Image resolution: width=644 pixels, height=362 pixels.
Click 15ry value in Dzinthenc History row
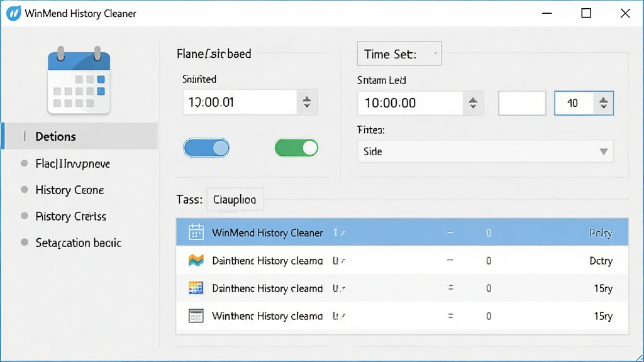pyautogui.click(x=603, y=288)
